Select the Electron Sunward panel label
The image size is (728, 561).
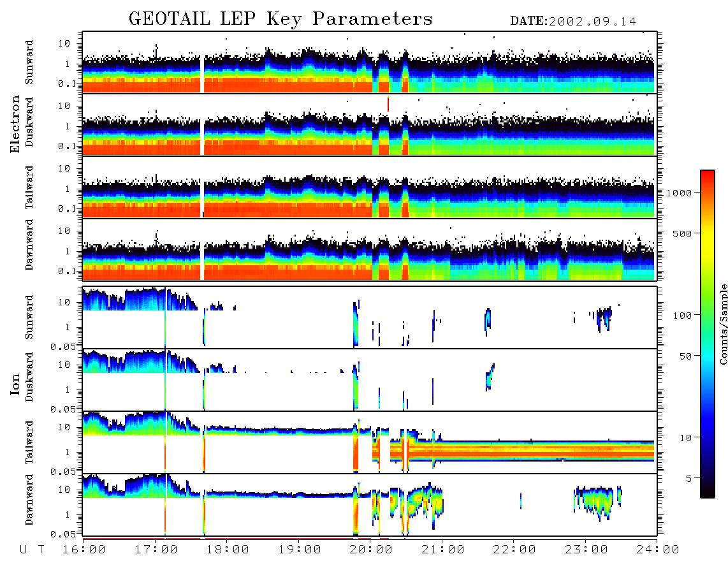(x=29, y=62)
